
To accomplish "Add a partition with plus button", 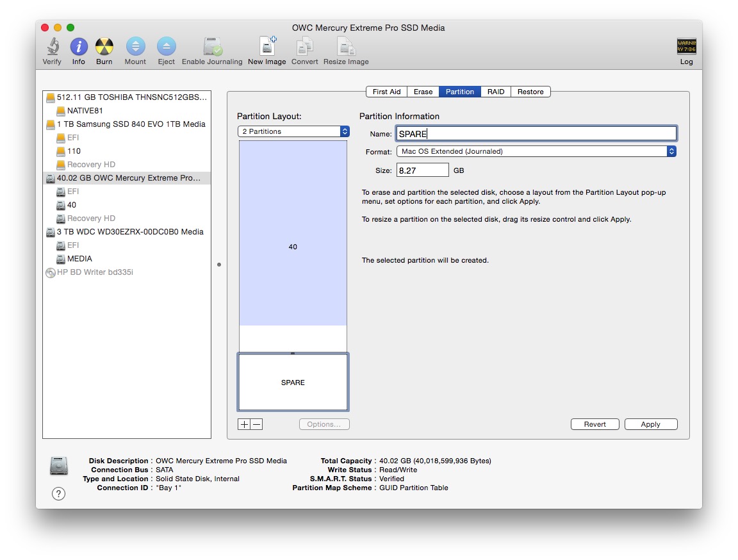I will pos(244,424).
